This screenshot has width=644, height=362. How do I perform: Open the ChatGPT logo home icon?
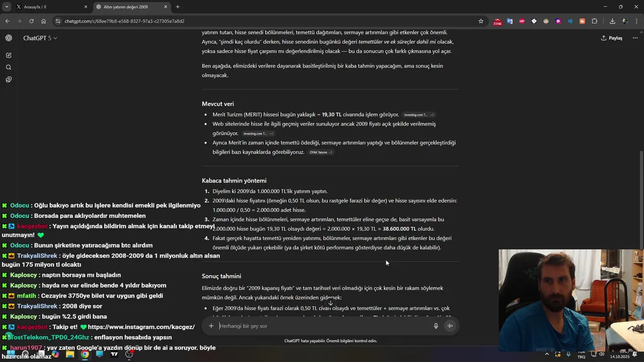9,38
